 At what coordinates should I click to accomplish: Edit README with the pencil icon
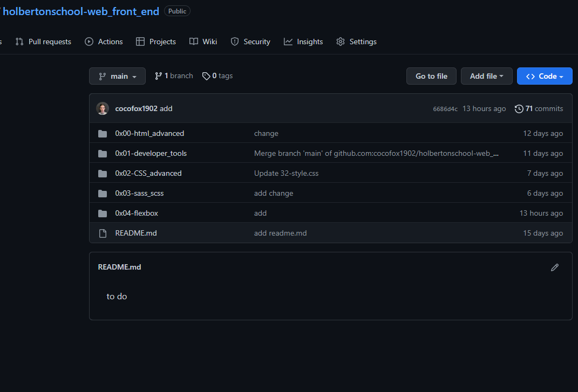pyautogui.click(x=554, y=267)
